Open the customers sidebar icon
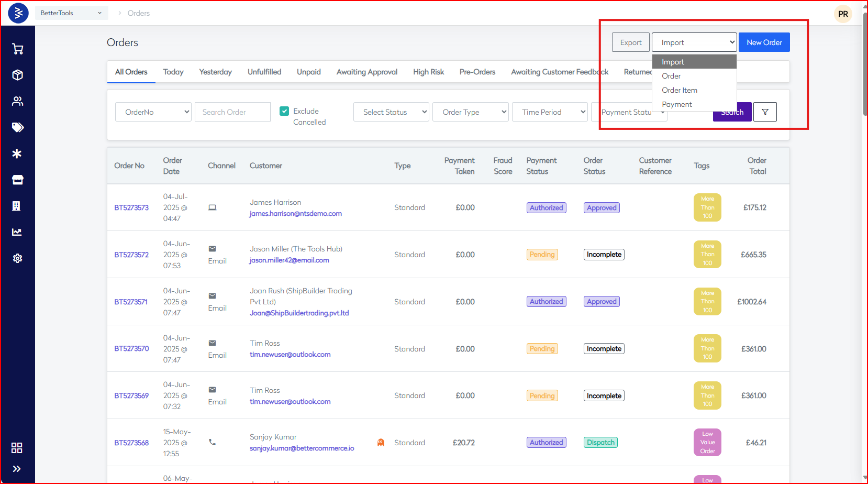The height and width of the screenshot is (484, 868). [18, 101]
